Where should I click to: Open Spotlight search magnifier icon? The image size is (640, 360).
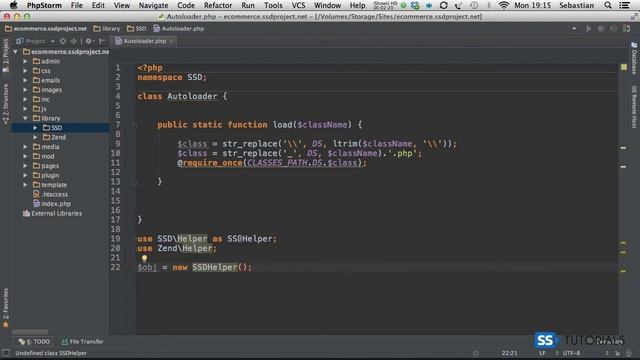tap(608, 5)
